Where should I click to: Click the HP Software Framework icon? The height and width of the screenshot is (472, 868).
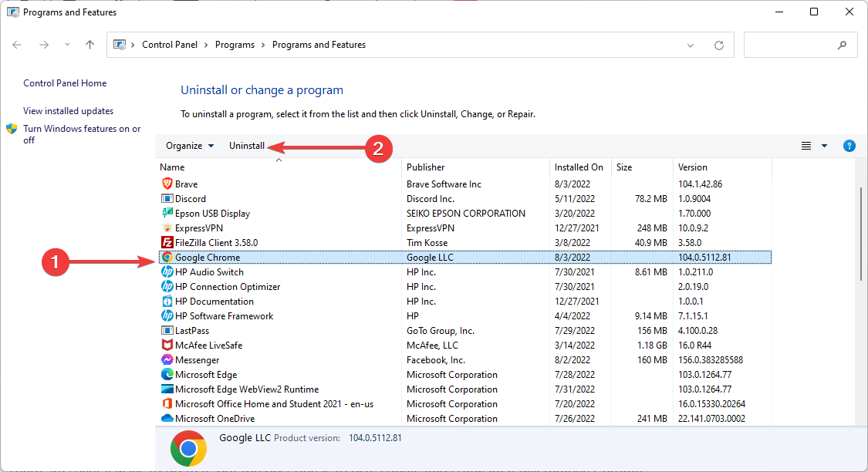(x=167, y=316)
